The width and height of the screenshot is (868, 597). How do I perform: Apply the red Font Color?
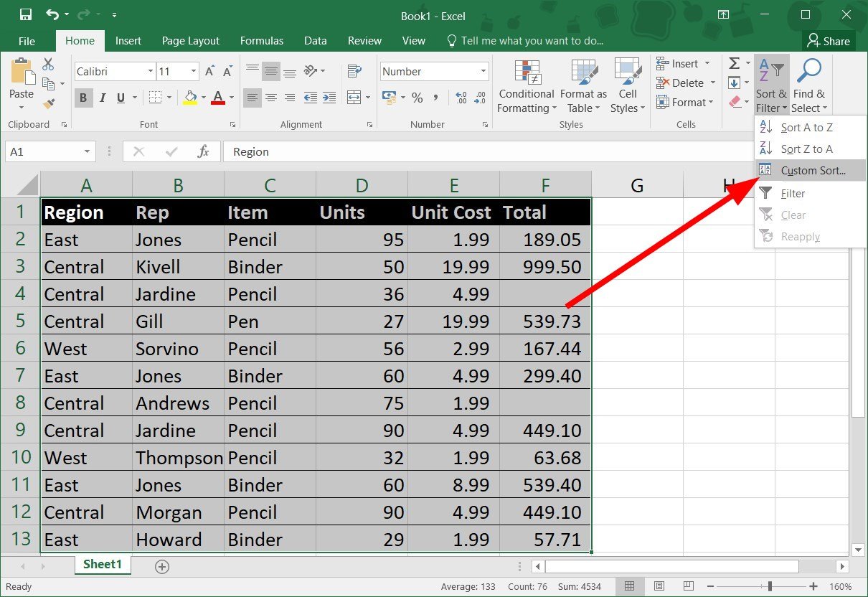218,98
